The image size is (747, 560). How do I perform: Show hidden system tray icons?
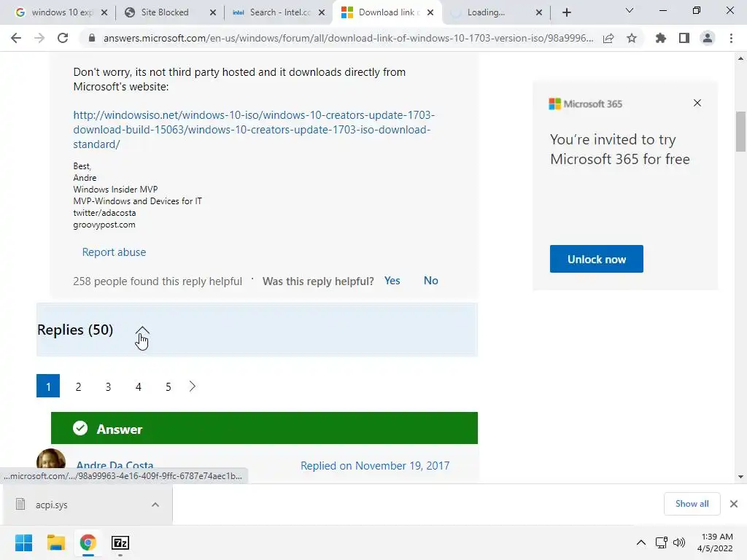click(641, 542)
